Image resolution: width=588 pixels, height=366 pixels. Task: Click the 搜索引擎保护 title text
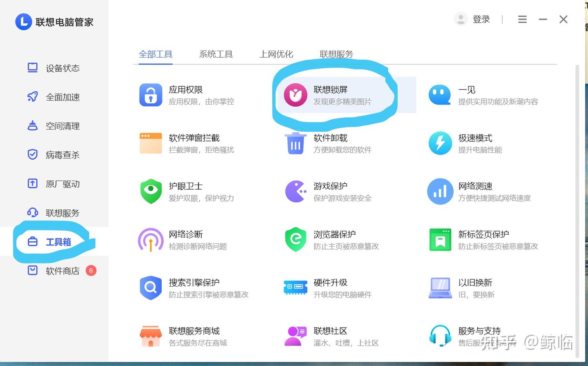[x=194, y=283]
